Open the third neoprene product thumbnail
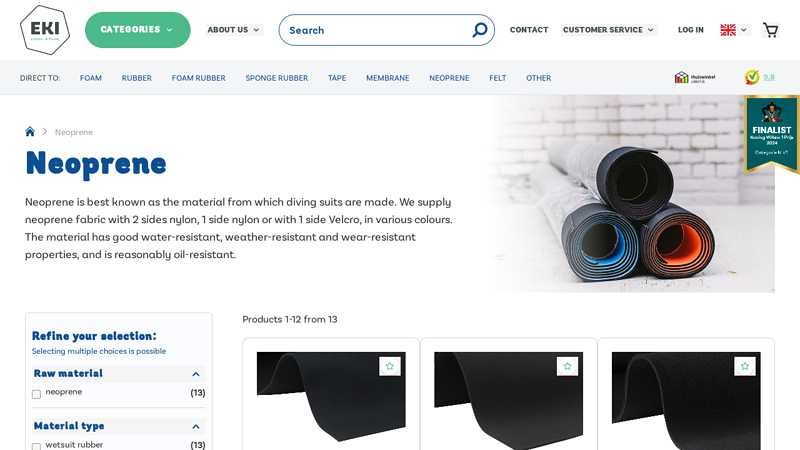Screen dimensions: 800x450 [686, 400]
